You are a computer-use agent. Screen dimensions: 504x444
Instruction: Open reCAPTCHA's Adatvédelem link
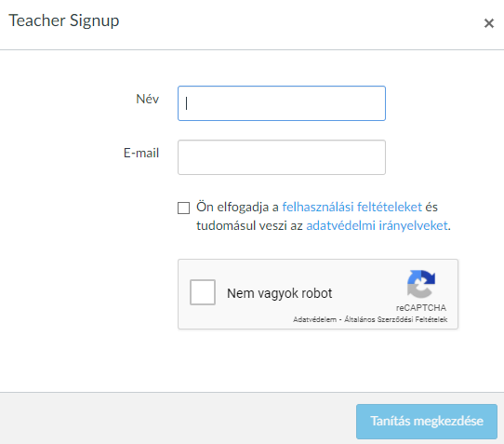pyautogui.click(x=314, y=319)
